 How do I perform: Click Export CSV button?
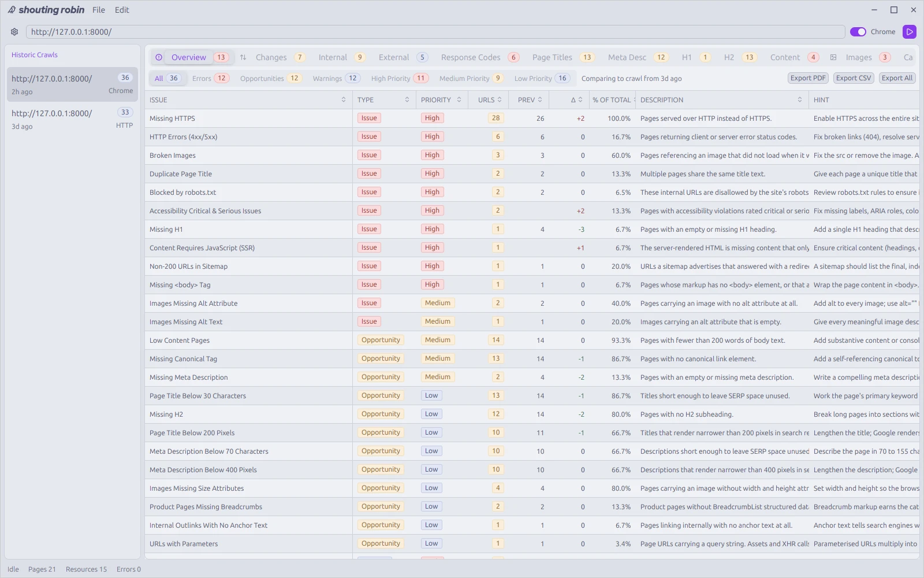pos(854,78)
